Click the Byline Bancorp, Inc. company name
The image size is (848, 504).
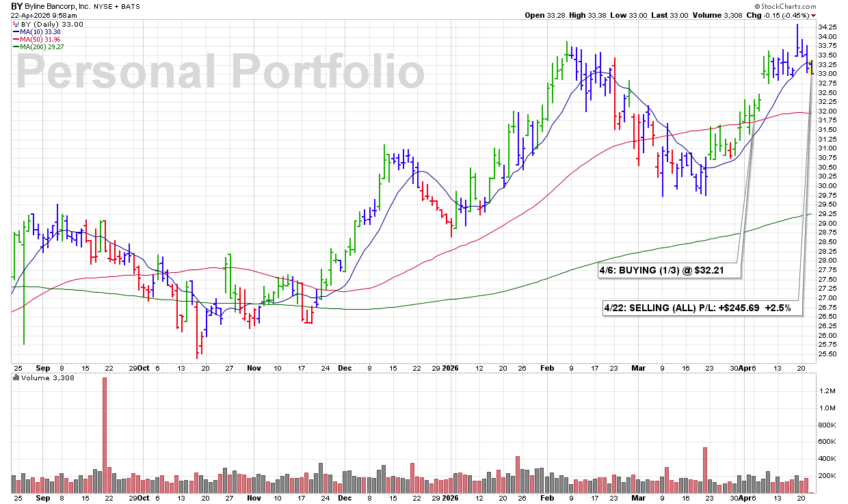[57, 6]
